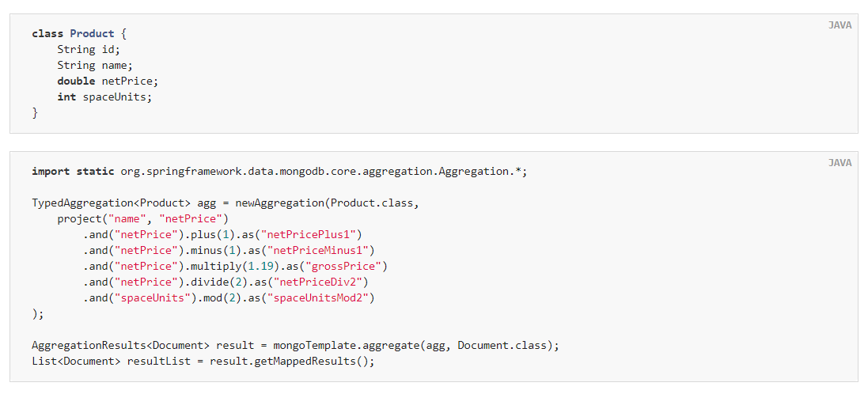Click the "spaceUnitsMod2" string literal

click(x=318, y=298)
